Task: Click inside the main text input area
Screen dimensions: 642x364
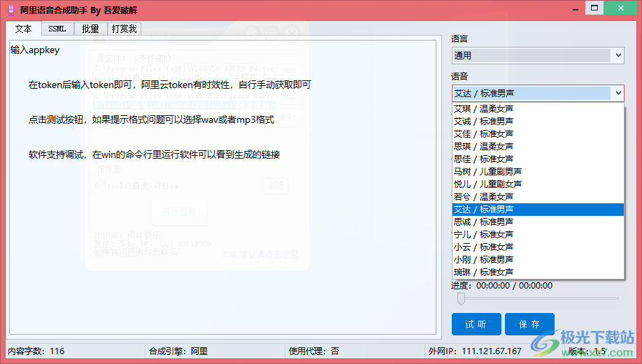Action: click(x=222, y=187)
